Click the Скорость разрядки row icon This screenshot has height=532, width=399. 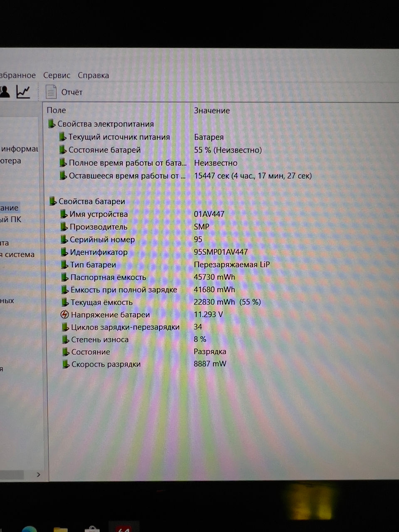click(x=65, y=364)
